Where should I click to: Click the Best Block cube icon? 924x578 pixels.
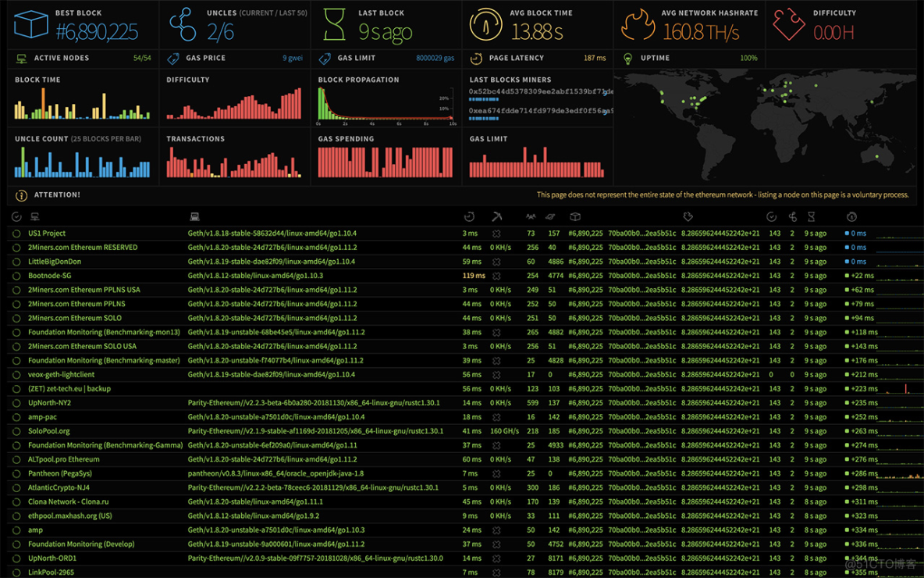pyautogui.click(x=30, y=24)
